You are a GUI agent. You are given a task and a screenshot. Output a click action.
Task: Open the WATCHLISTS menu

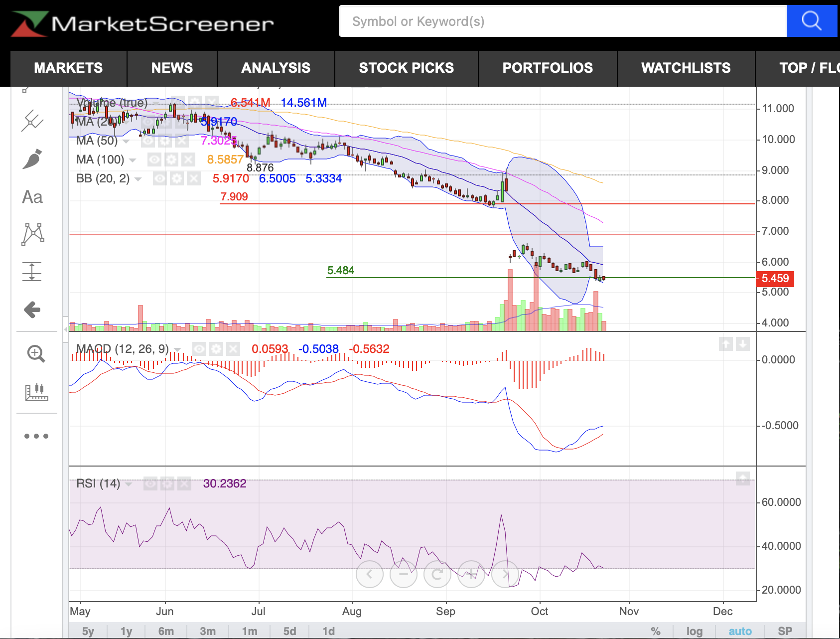click(686, 68)
